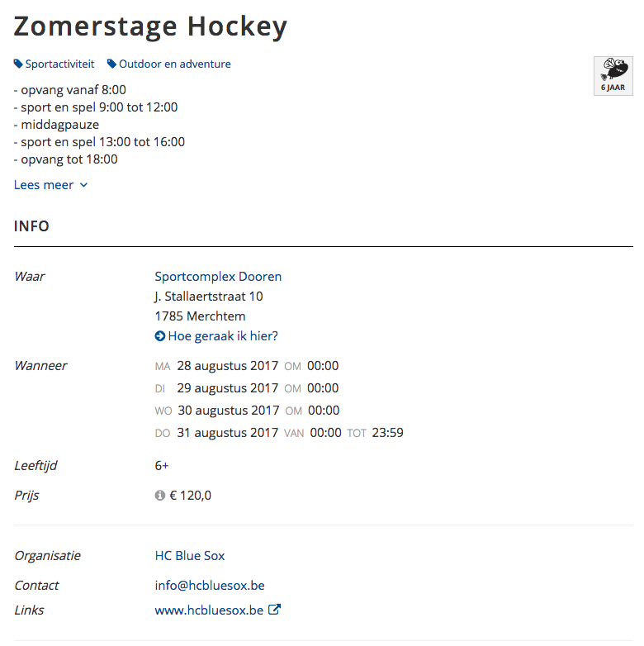644x646 pixels.
Task: Click the tag icon beside Outdoor en adventure
Action: pos(111,64)
